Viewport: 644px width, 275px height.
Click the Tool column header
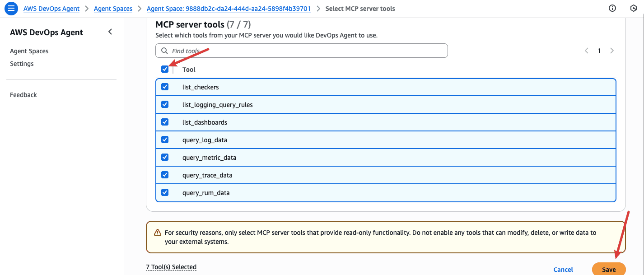coord(189,70)
